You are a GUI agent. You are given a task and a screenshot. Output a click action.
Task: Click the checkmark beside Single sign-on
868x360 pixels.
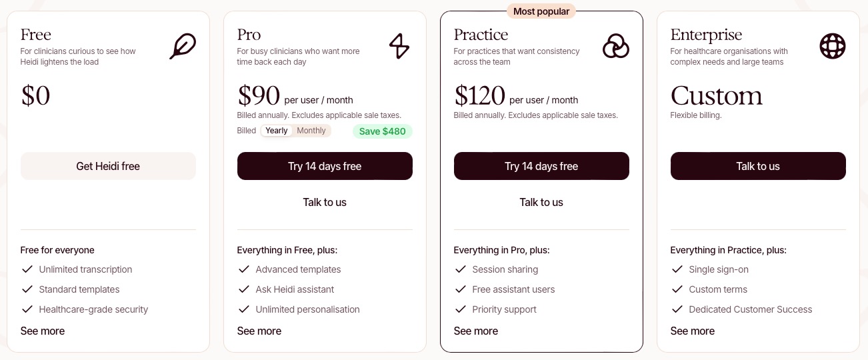tap(677, 269)
